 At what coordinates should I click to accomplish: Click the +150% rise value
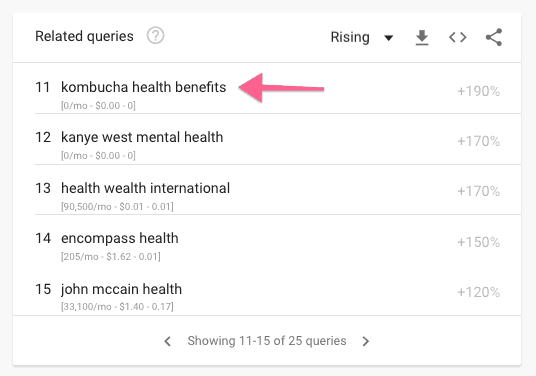(479, 242)
